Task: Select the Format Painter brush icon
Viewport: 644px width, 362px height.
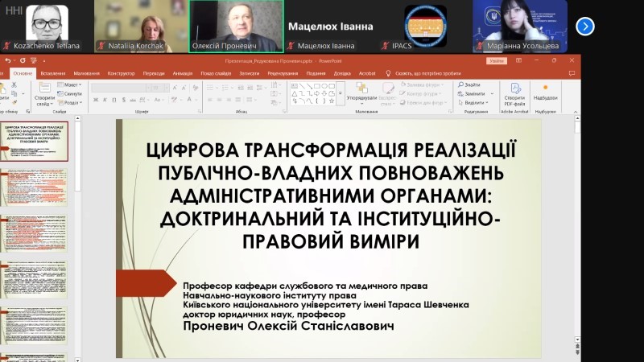Action: 14,103
